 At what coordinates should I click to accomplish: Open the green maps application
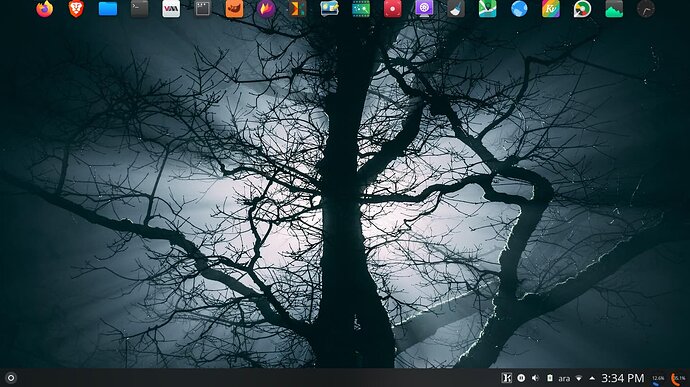coord(488,9)
